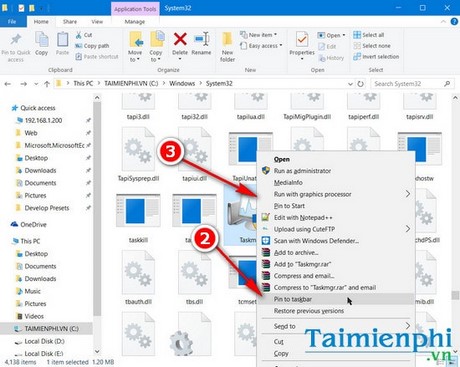Viewport: 460px width, 367px height.
Task: Choose Open in the context menu
Action: click(x=282, y=159)
